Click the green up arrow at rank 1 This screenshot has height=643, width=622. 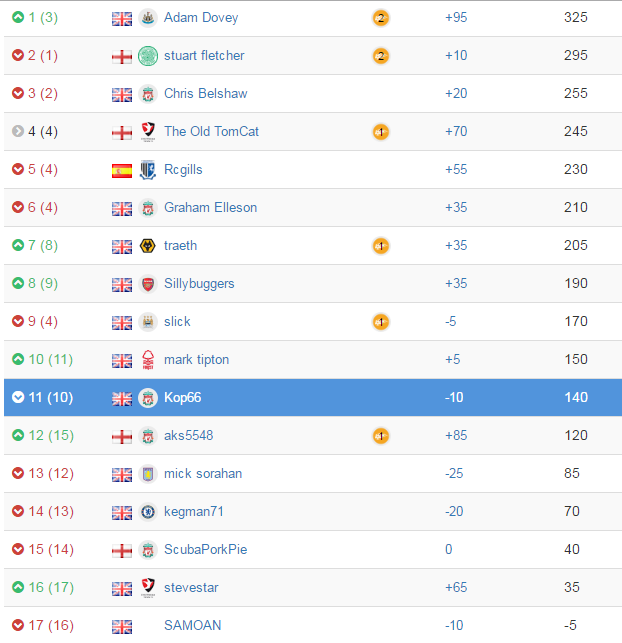click(18, 17)
